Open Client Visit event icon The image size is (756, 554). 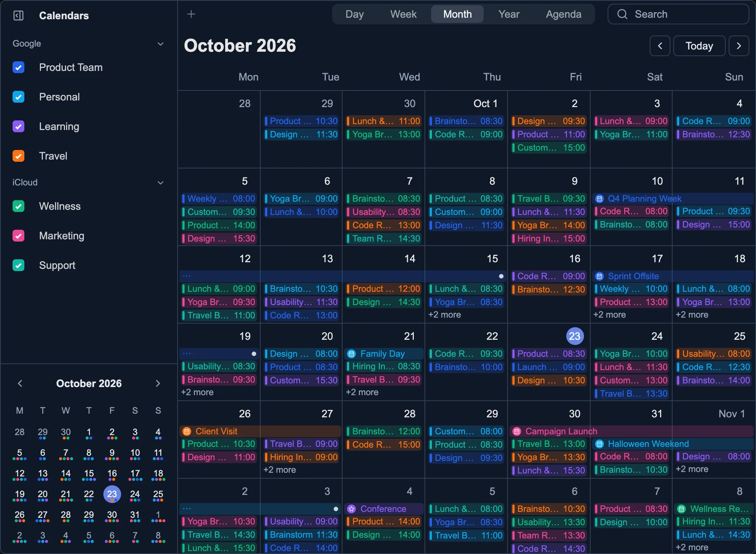coord(187,431)
